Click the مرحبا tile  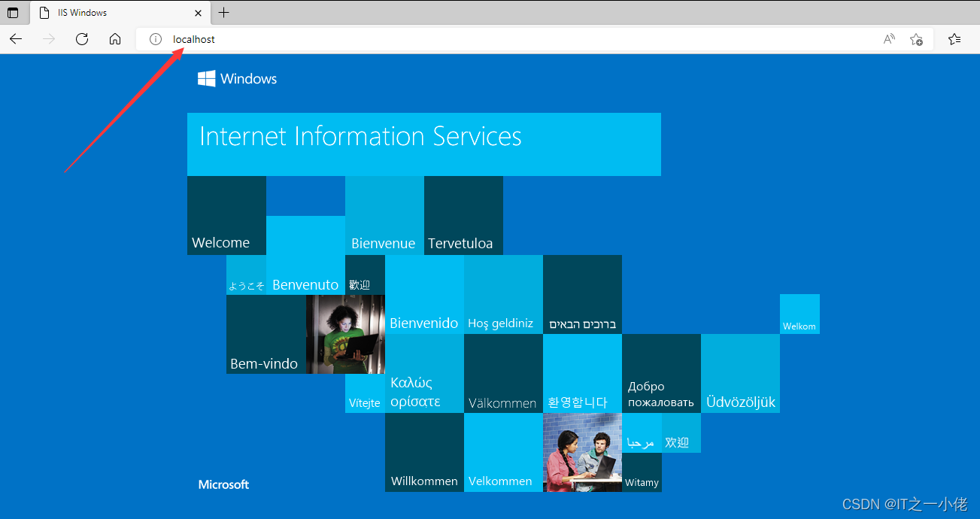(642, 432)
